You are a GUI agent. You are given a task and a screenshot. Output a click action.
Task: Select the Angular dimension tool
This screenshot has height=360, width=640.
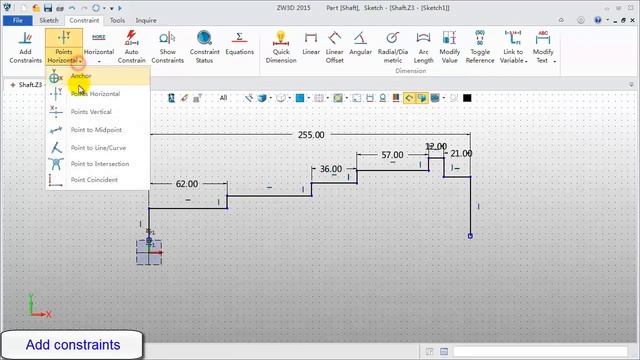[x=360, y=44]
